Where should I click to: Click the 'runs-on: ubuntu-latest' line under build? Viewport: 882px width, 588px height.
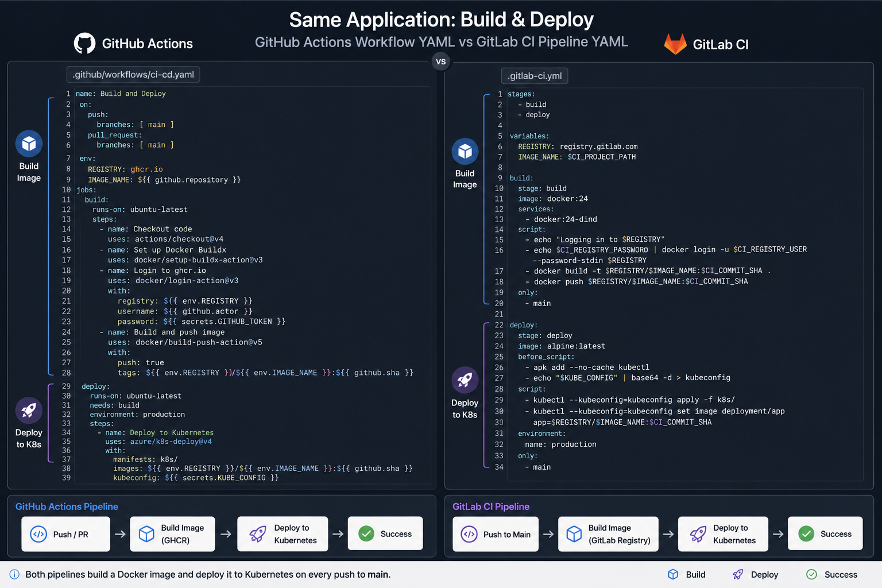tap(140, 210)
